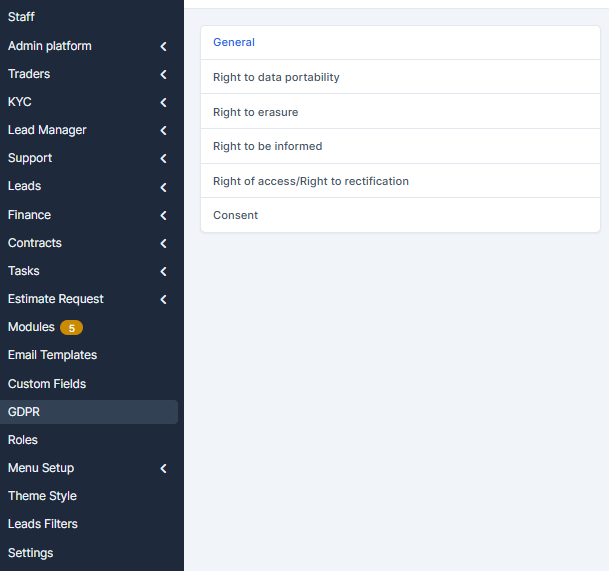Select the General GDPR tab

(234, 42)
